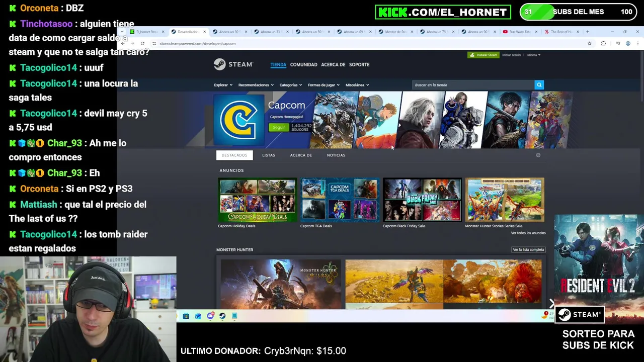Screen dimensions: 644x362
Task: Open browser extensions puzzle icon
Action: coord(603,44)
